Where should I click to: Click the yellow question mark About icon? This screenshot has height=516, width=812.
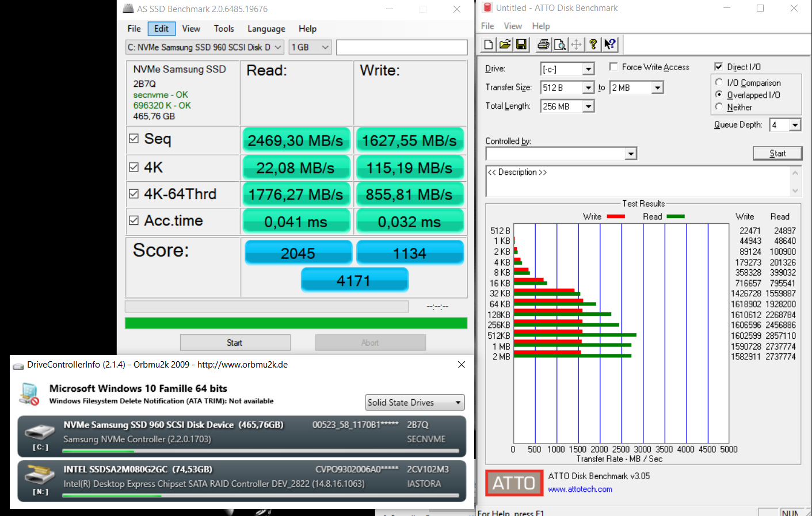[593, 44]
